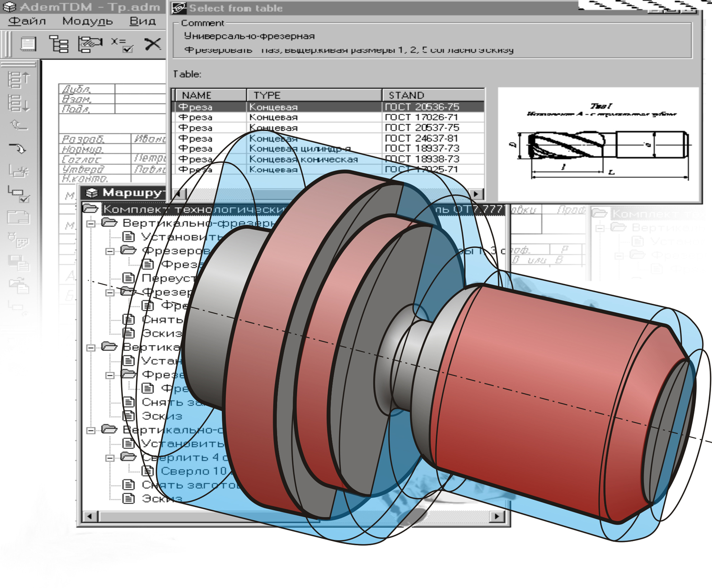Image resolution: width=712 pixels, height=588 pixels.
Task: Click the tree structure toolbar icon
Action: coord(59,44)
